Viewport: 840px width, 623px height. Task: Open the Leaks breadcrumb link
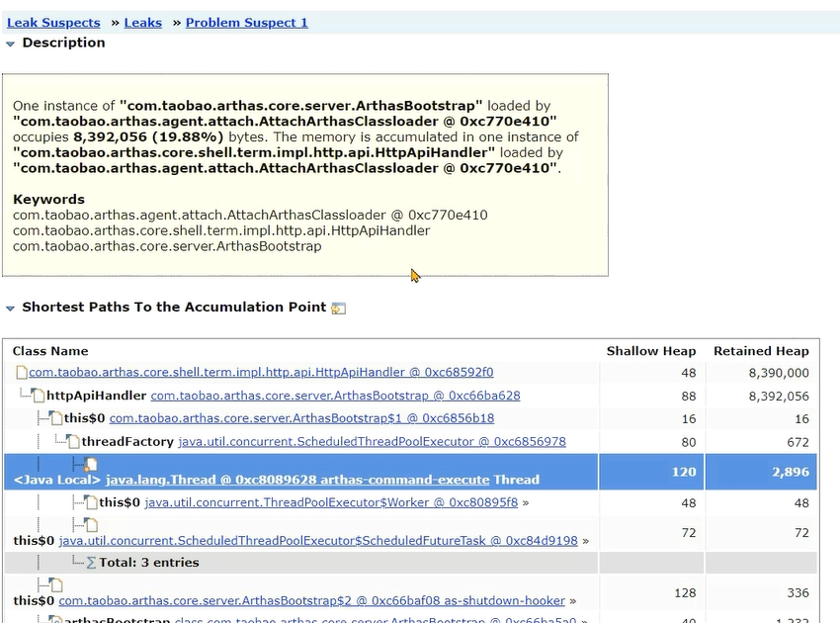143,23
